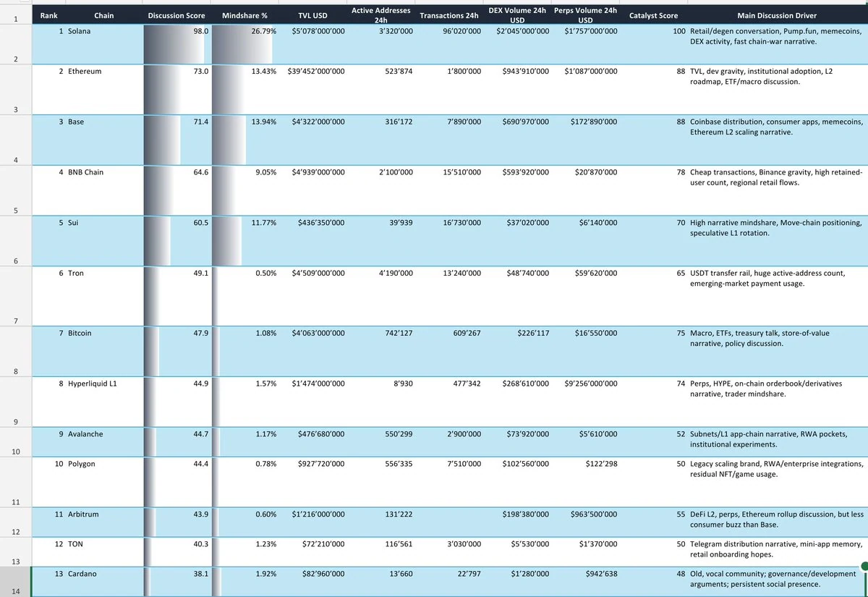
Task: Select the TON chain name cell
Action: tap(104, 551)
